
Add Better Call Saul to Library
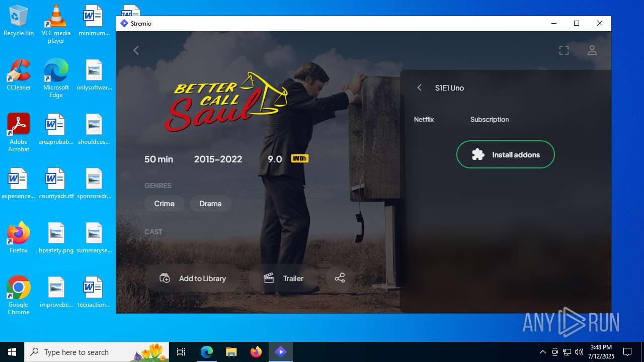click(193, 278)
